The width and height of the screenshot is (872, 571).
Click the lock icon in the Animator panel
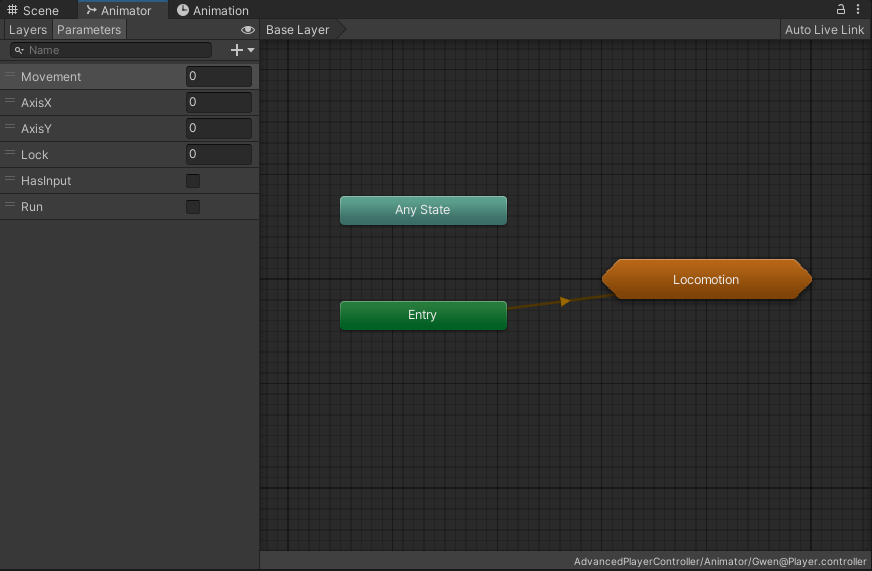[841, 9]
